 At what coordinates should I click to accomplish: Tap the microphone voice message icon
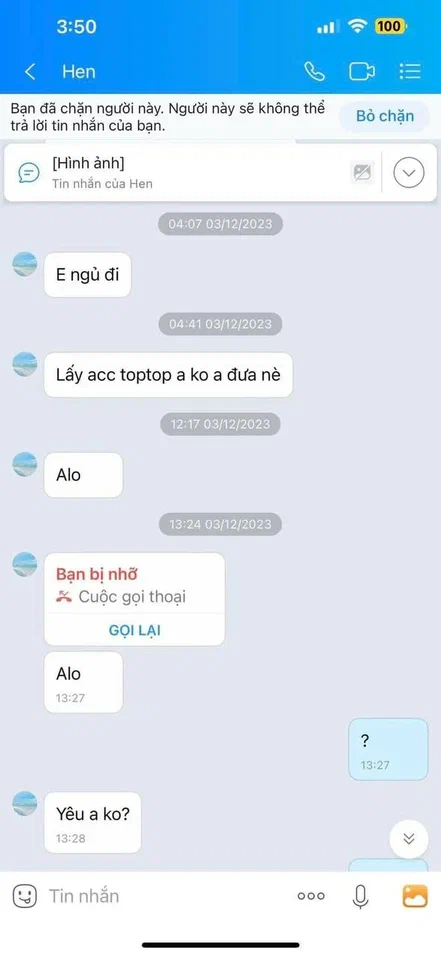(x=360, y=896)
